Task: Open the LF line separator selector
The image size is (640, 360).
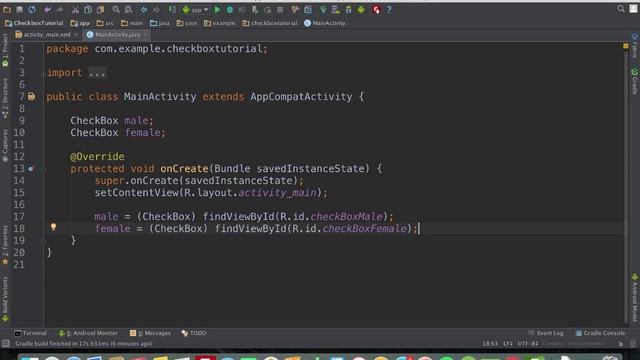Action: [507, 344]
